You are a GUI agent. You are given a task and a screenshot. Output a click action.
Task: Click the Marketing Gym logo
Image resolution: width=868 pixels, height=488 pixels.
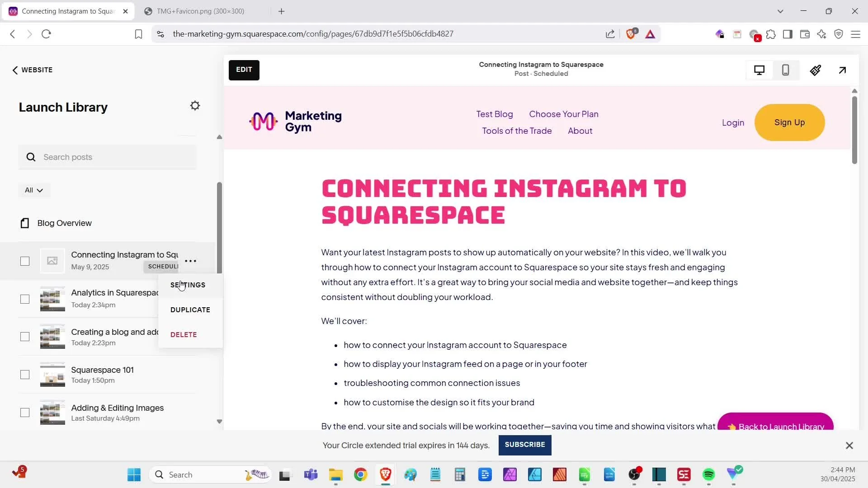point(295,121)
